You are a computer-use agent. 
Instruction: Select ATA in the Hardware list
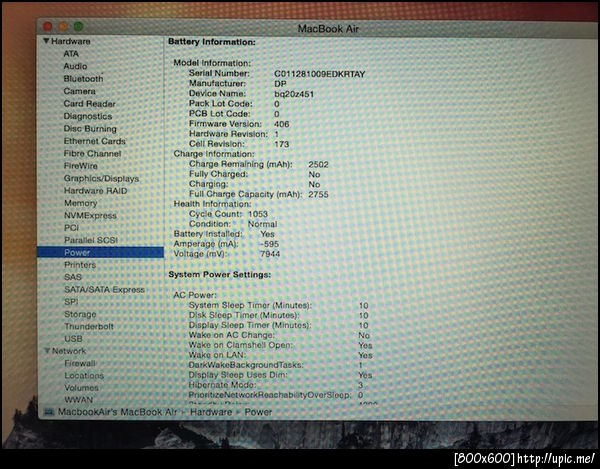pyautogui.click(x=71, y=54)
